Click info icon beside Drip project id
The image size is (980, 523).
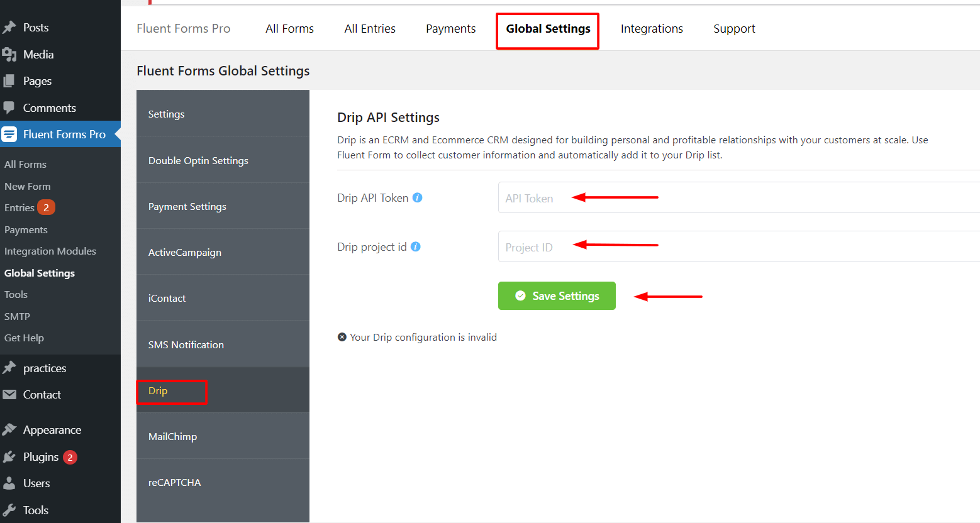[x=415, y=246]
